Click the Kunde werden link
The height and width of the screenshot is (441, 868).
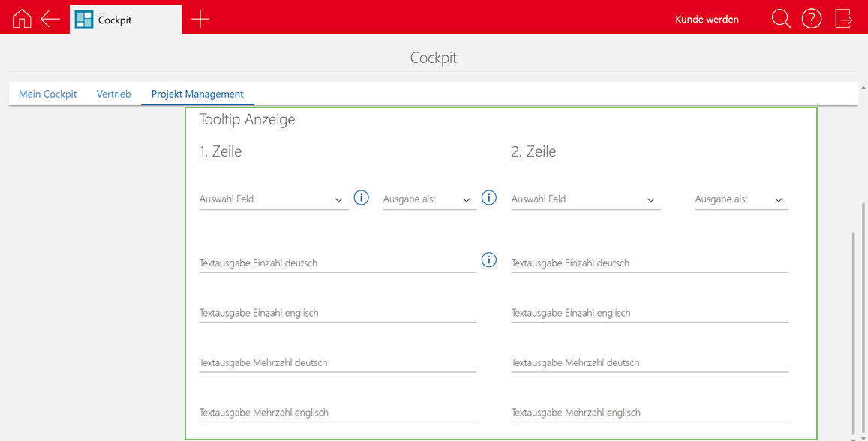pos(706,18)
